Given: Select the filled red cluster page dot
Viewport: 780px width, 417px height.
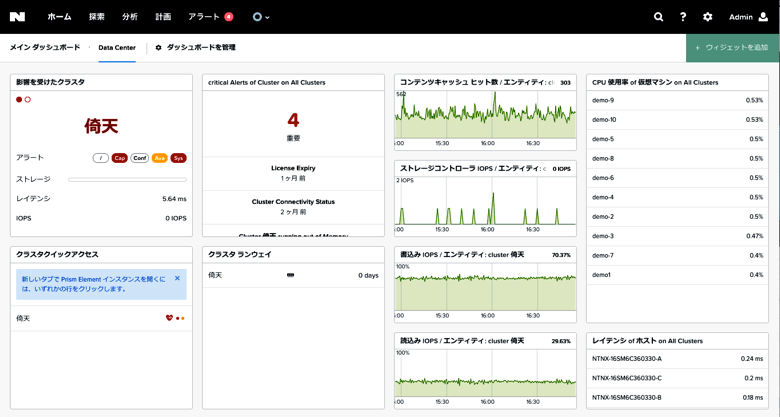Looking at the screenshot, I should (x=19, y=100).
